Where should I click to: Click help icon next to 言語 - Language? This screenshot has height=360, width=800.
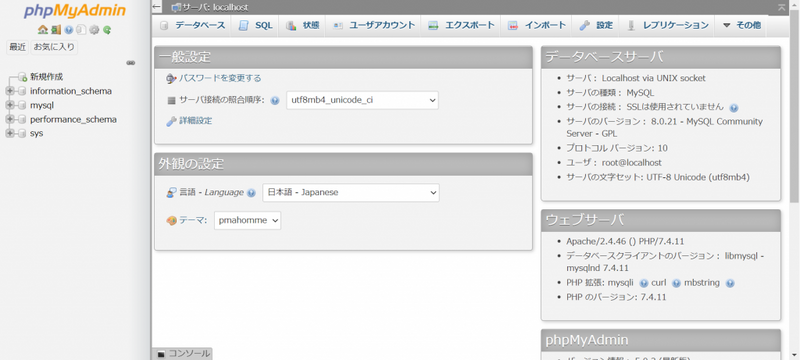point(251,193)
